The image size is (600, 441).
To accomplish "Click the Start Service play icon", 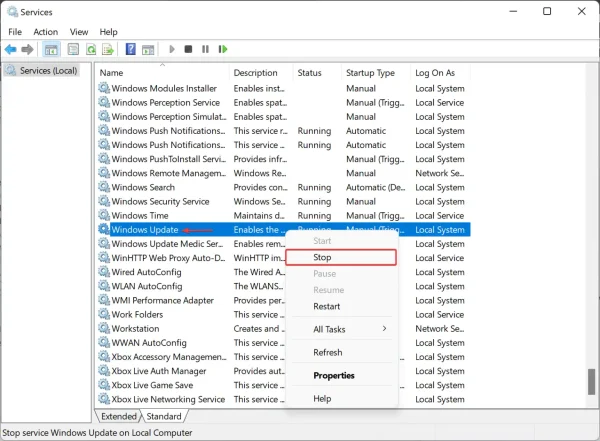I will (172, 49).
